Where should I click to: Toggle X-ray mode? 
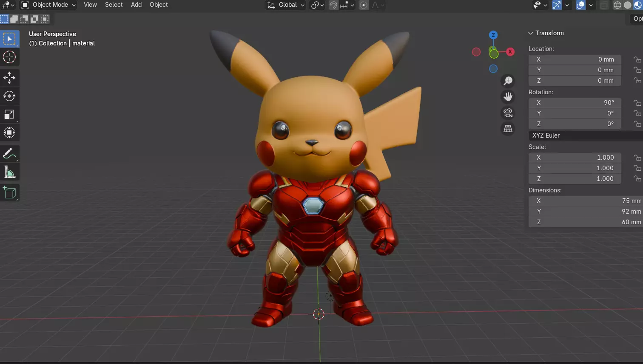tap(604, 5)
